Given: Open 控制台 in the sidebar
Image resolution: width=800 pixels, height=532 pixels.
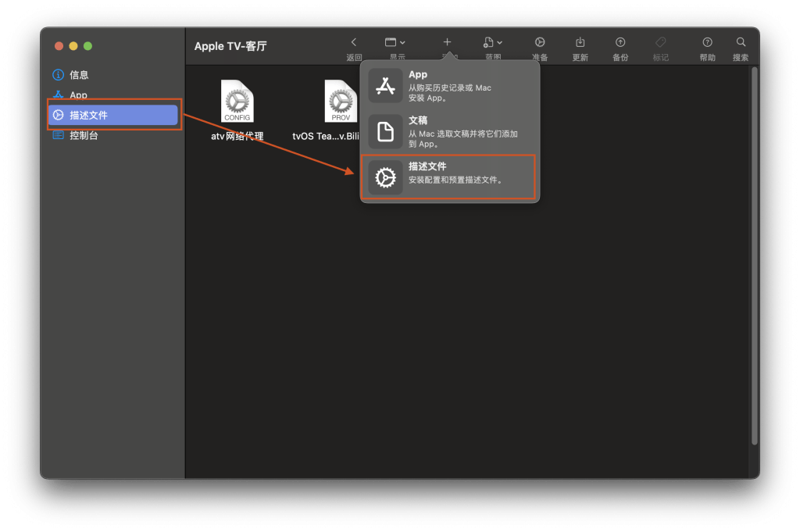Looking at the screenshot, I should pos(112,135).
